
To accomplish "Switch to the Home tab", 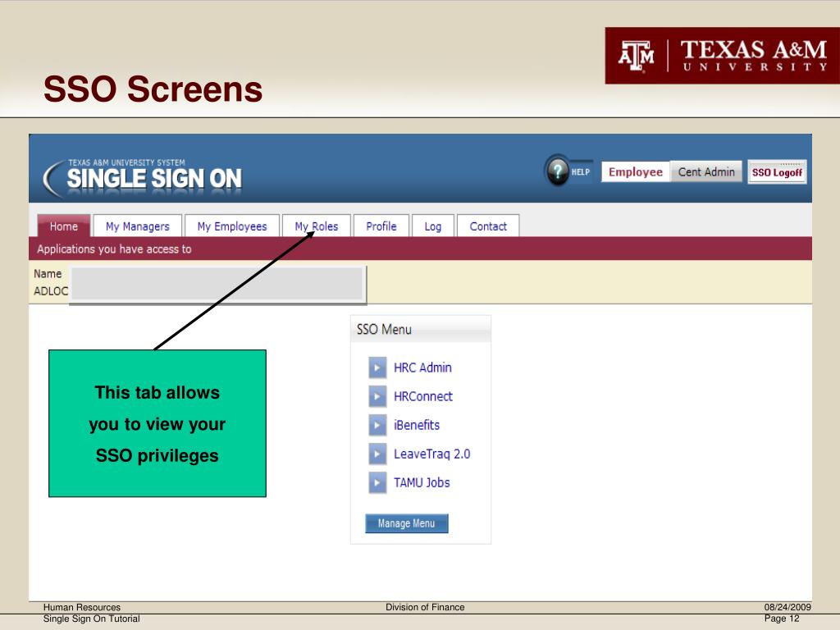I will pyautogui.click(x=64, y=226).
